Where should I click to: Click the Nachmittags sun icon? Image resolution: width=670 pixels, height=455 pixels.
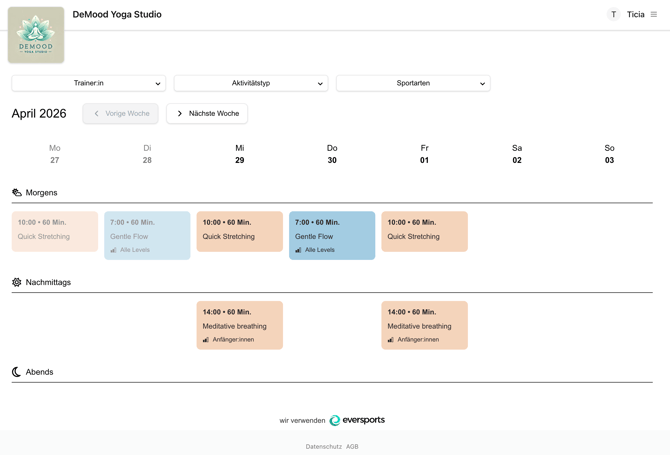pos(17,283)
